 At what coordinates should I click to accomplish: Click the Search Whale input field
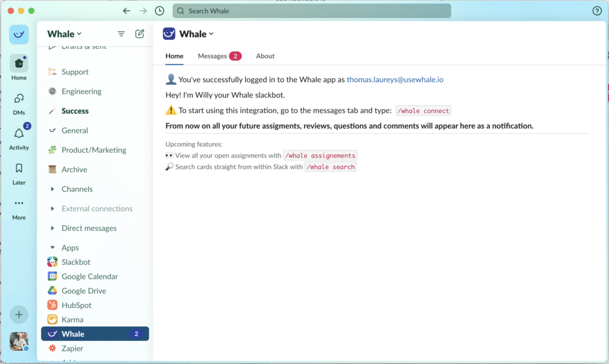click(312, 11)
